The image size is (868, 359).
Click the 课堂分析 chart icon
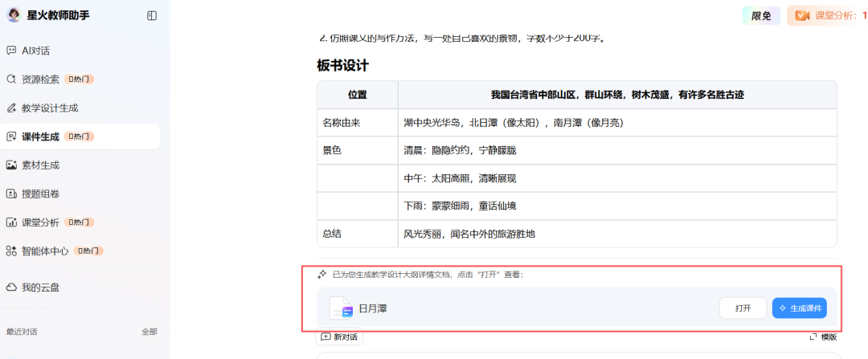[11, 222]
